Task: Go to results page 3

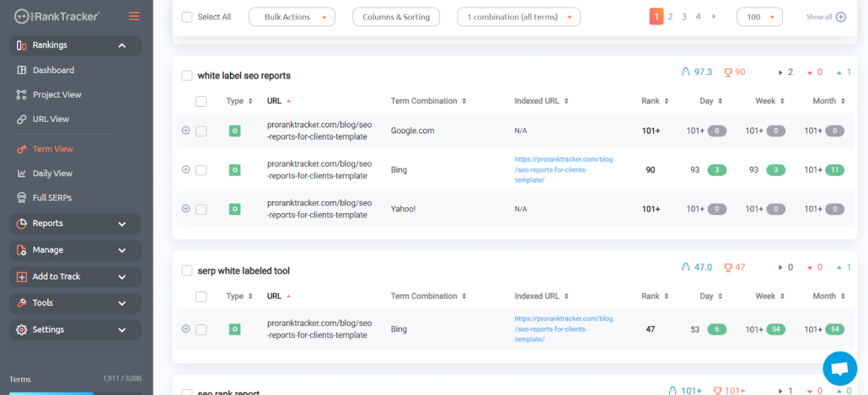Action: point(684,17)
